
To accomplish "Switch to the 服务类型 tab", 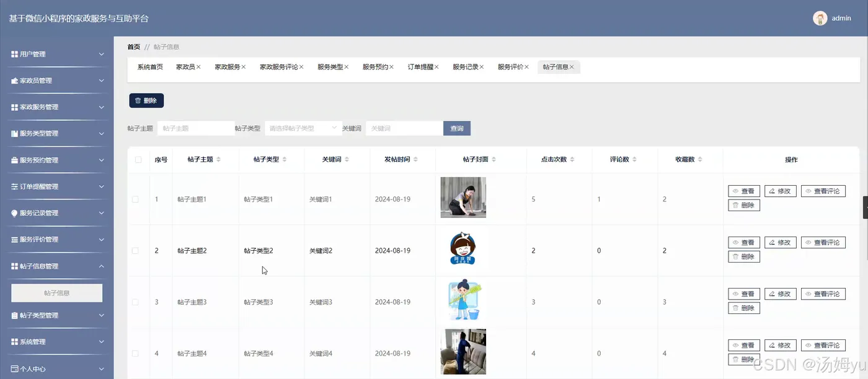I will (x=330, y=67).
